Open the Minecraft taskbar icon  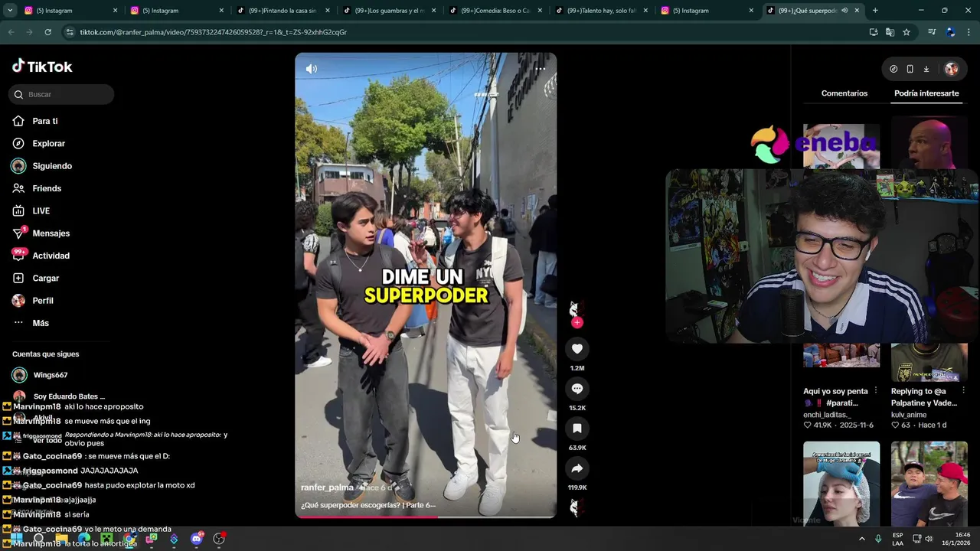click(x=107, y=539)
